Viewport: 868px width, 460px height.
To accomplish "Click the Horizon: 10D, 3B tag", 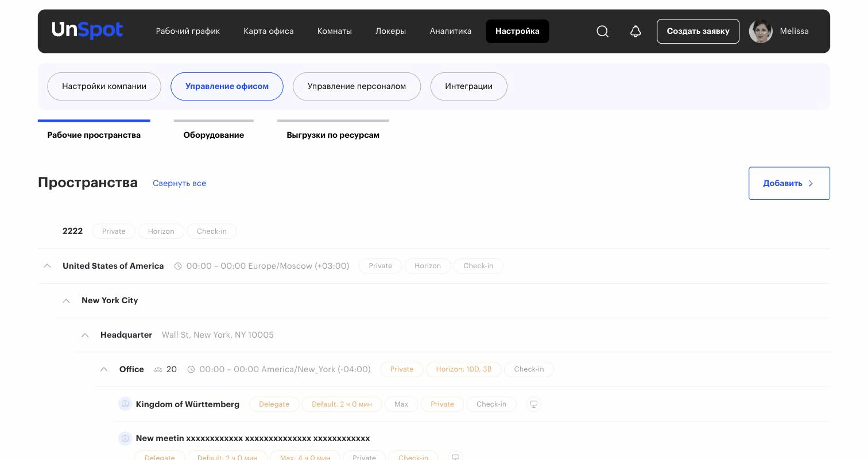I will pyautogui.click(x=464, y=369).
